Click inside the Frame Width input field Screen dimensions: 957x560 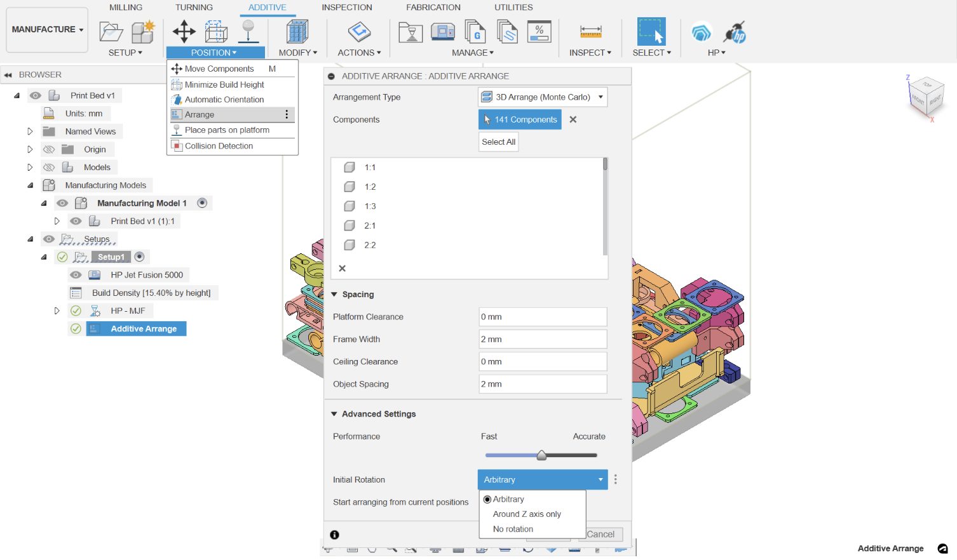541,339
